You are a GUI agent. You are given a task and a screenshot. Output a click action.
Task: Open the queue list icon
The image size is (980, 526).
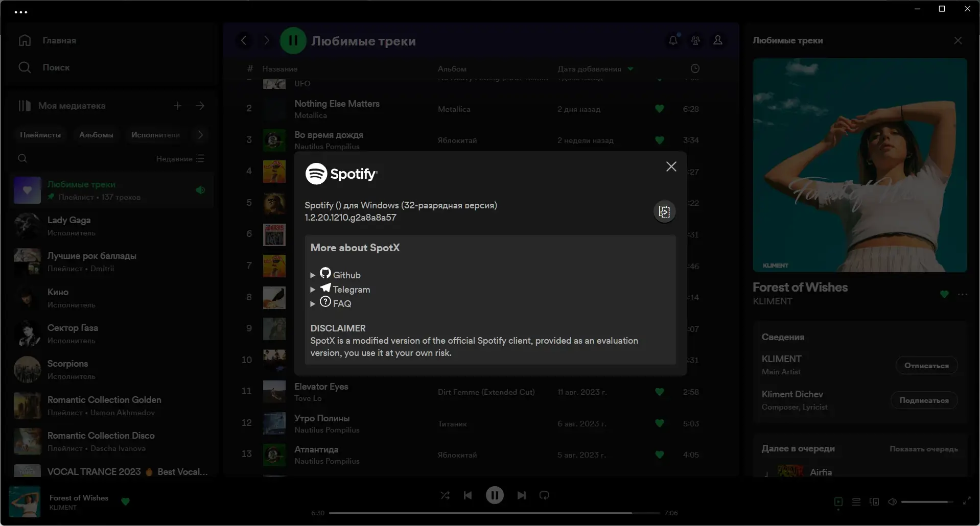(x=856, y=502)
